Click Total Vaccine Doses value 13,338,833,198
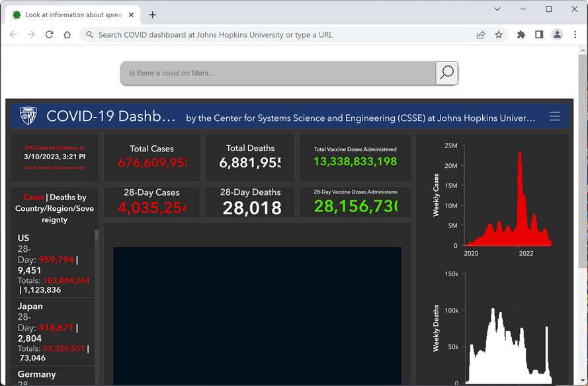The height and width of the screenshot is (386, 588). click(x=355, y=161)
